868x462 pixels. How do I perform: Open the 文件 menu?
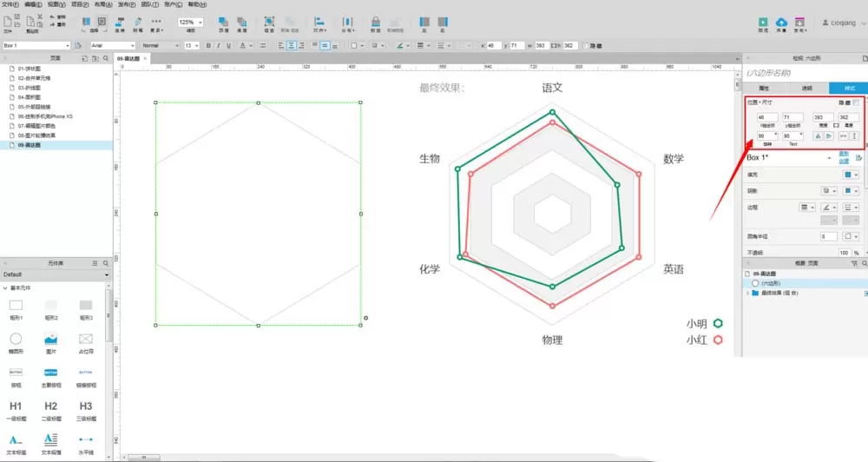pyautogui.click(x=10, y=4)
